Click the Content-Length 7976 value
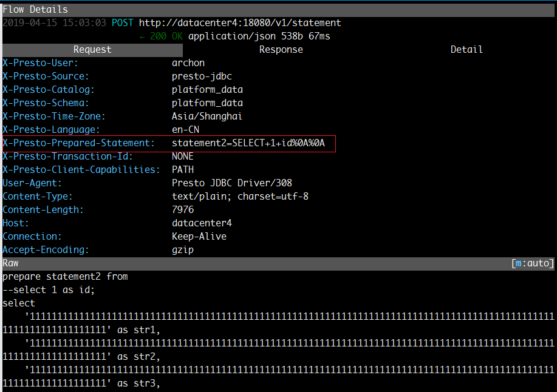557x392 pixels. tap(183, 209)
